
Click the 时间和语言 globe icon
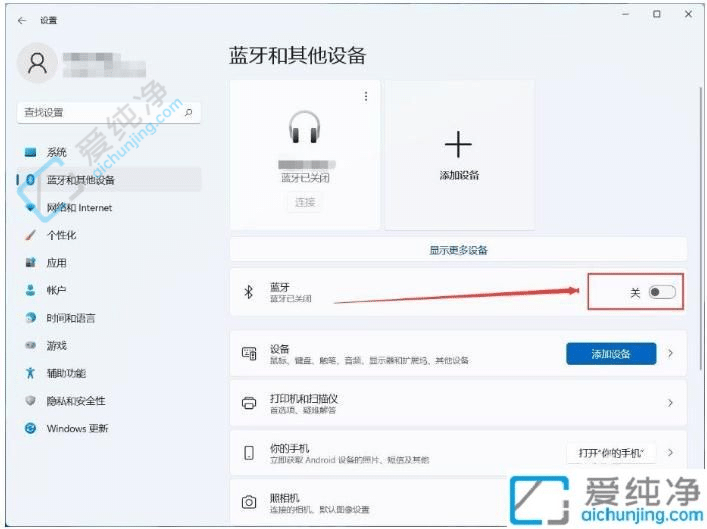tap(31, 318)
